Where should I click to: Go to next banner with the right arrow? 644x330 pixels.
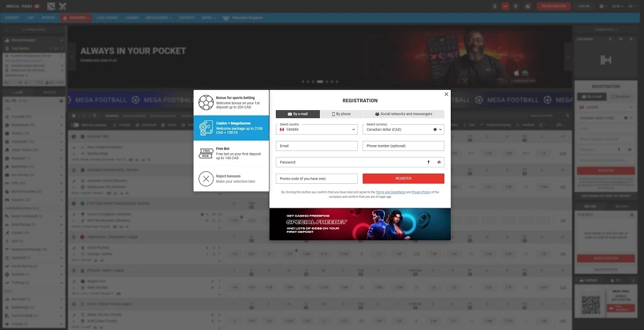pyautogui.click(x=568, y=57)
